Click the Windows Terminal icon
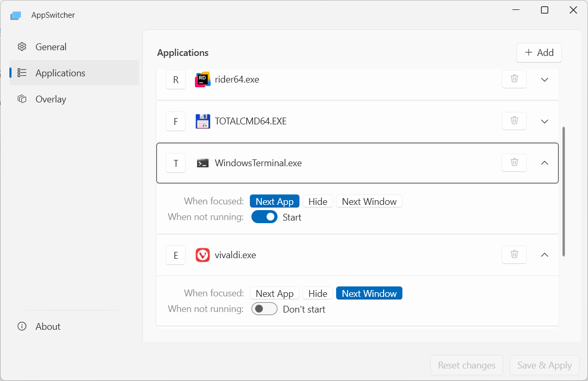Viewport: 588px width, 381px height. (x=203, y=163)
